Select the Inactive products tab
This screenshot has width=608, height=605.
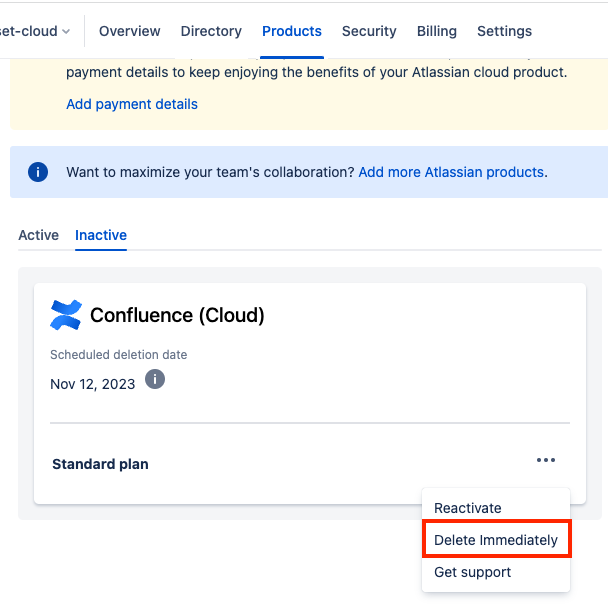tap(101, 235)
